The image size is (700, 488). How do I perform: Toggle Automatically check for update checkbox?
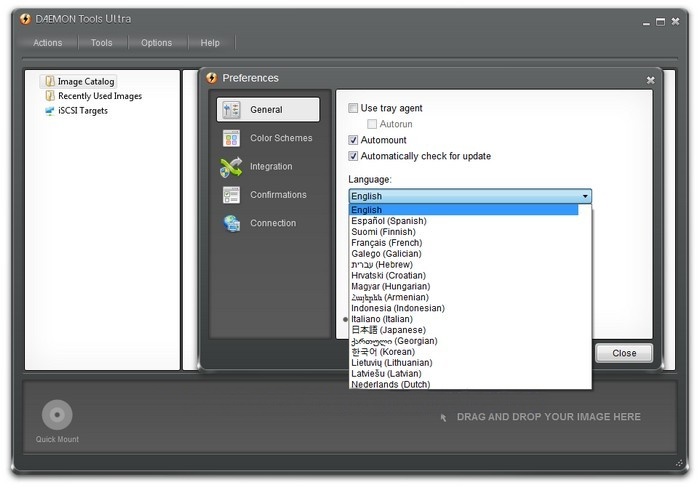353,156
